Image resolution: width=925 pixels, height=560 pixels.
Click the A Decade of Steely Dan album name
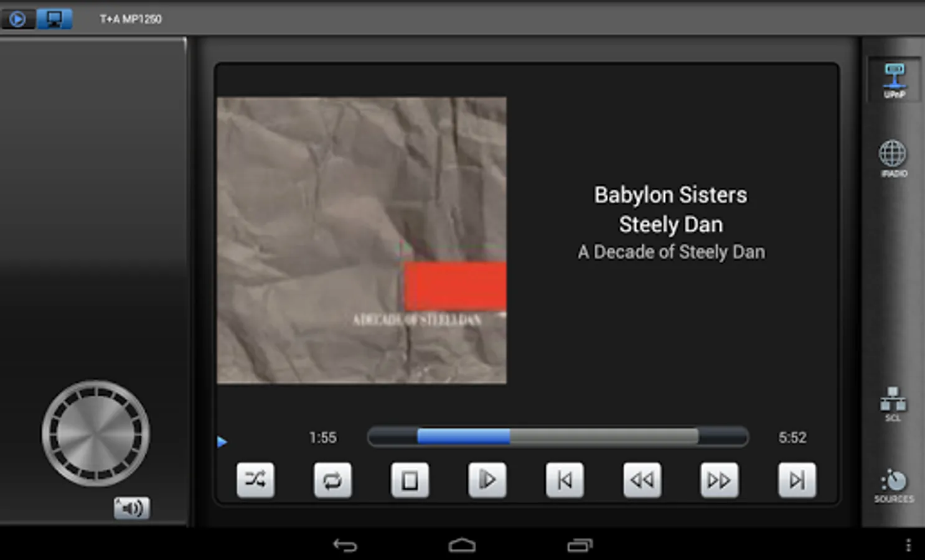(671, 252)
